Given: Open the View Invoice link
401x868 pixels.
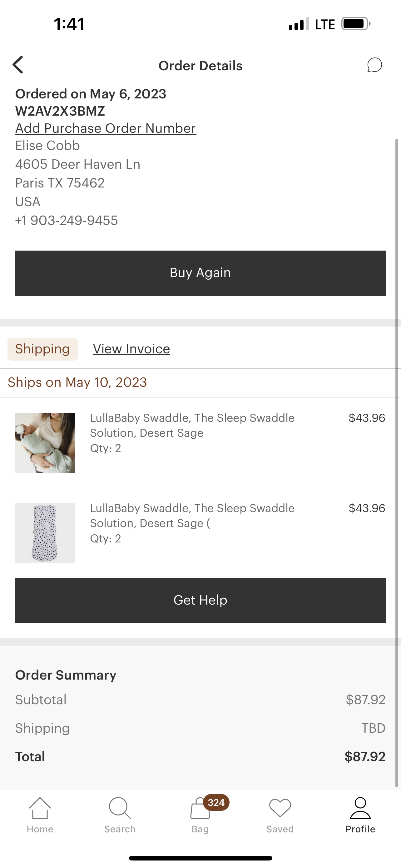Looking at the screenshot, I should [x=131, y=349].
